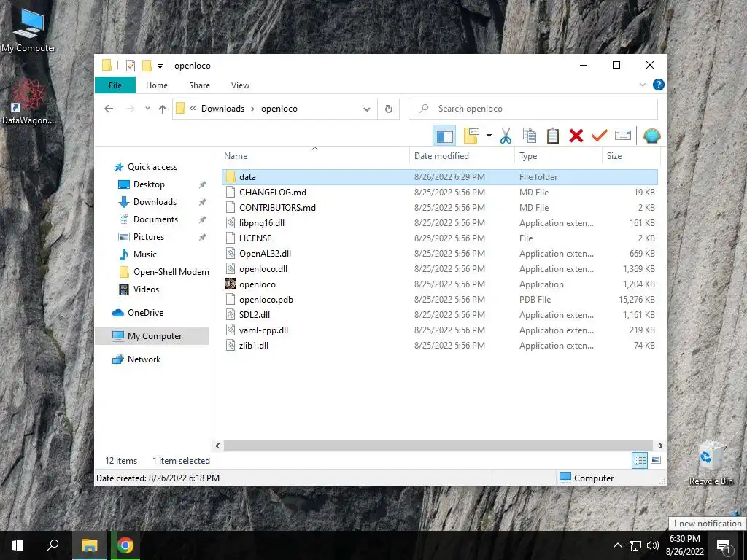Open Videos in navigation pane
Screen dimensions: 747x560
tap(146, 289)
